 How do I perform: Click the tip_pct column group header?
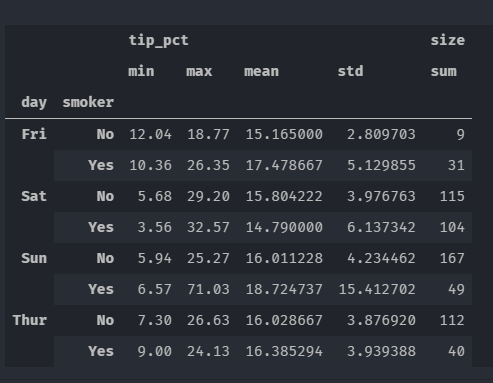click(159, 41)
